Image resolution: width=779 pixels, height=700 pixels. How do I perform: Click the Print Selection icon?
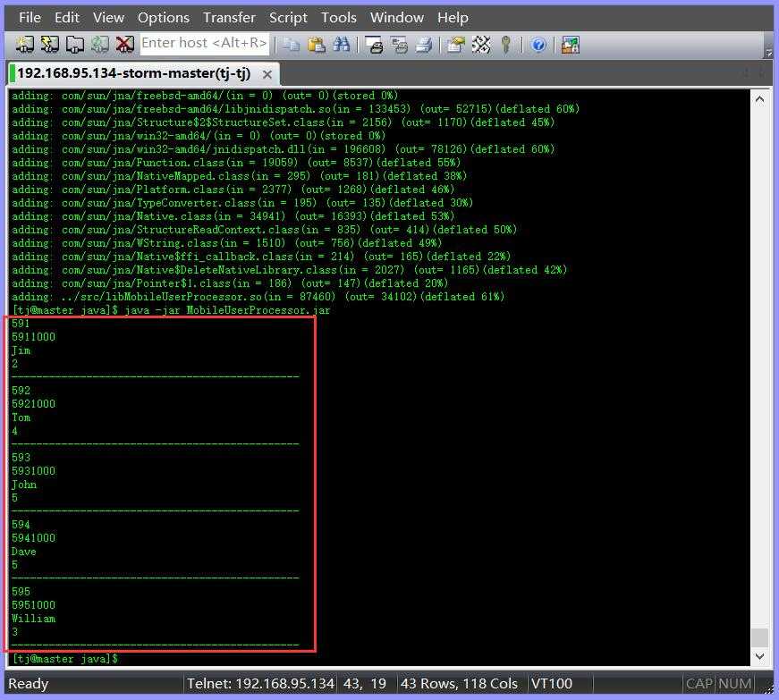coord(399,45)
